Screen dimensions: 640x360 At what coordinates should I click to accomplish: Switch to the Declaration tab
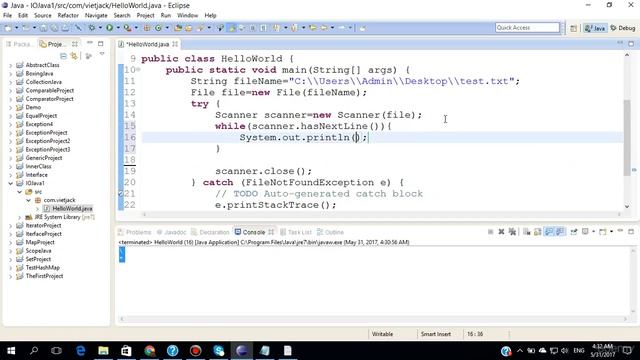point(210,232)
